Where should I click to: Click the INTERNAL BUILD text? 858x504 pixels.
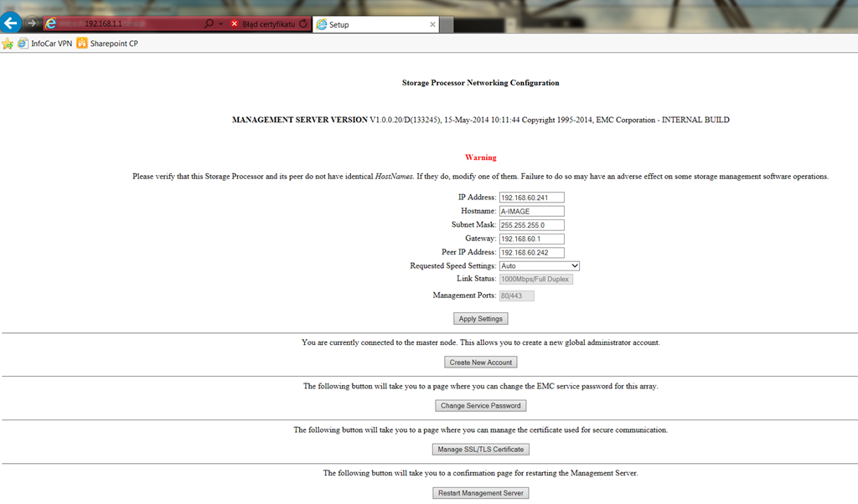click(x=695, y=120)
